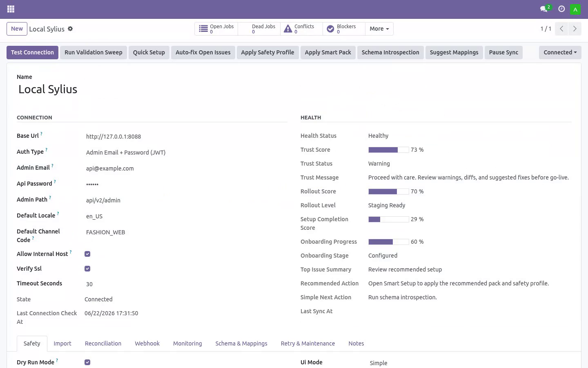Open the apps grid menu

[x=11, y=9]
